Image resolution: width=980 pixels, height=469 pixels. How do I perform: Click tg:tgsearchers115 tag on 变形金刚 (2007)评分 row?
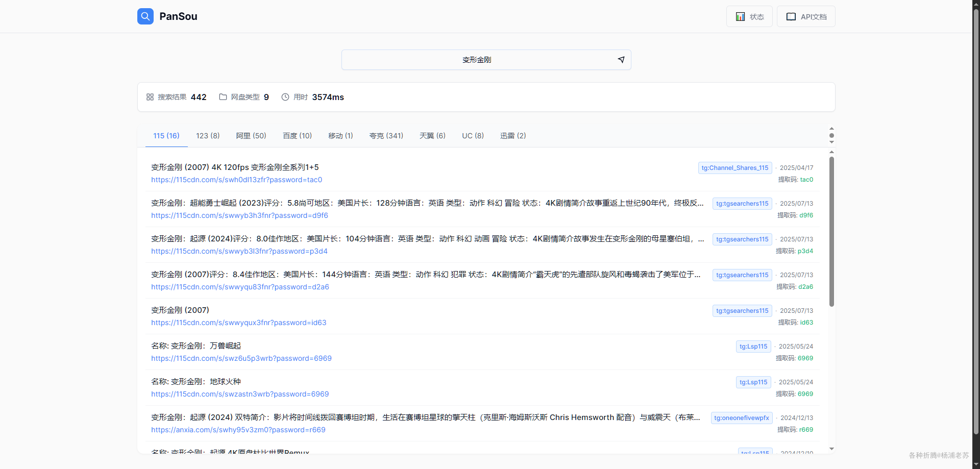[x=742, y=275]
